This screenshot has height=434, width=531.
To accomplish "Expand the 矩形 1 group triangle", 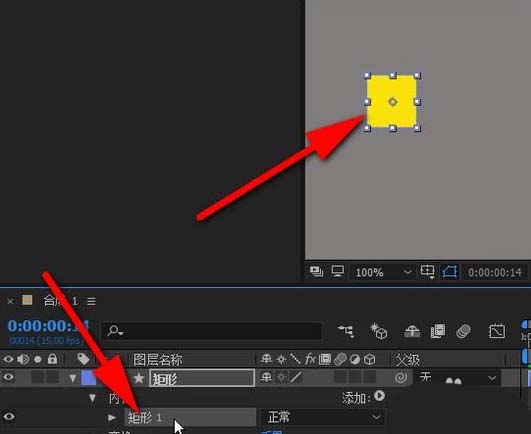I will [x=112, y=417].
